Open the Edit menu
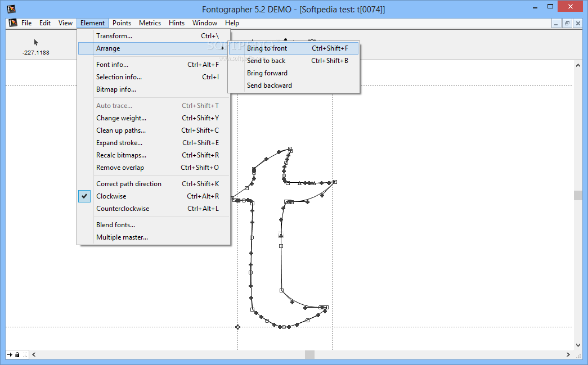 (45, 23)
